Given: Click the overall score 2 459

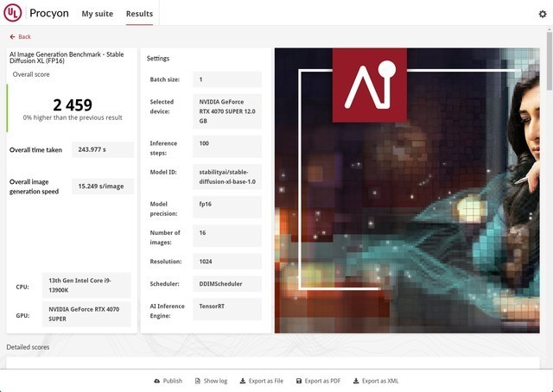Looking at the screenshot, I should coord(72,105).
